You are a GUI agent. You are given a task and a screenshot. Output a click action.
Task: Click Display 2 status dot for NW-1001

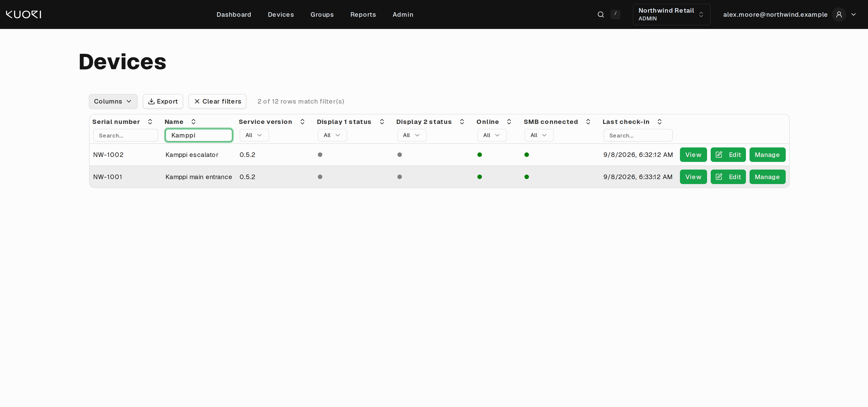[x=400, y=177]
